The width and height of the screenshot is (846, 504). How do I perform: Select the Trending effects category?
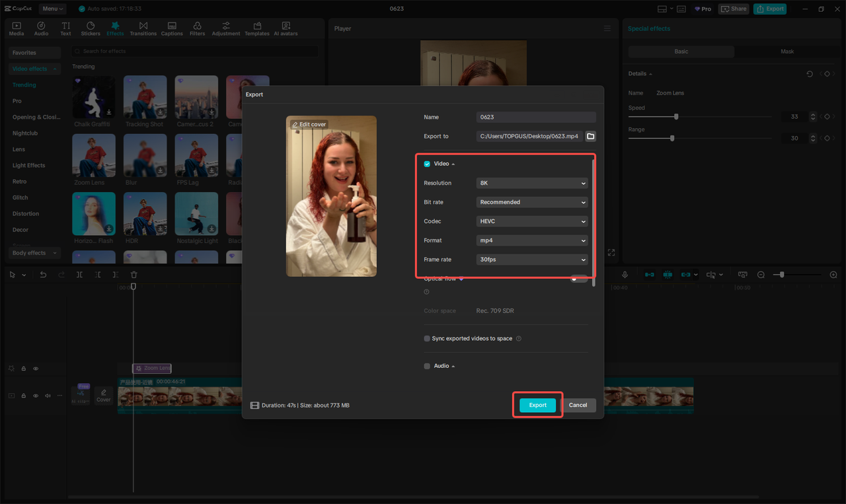24,85
